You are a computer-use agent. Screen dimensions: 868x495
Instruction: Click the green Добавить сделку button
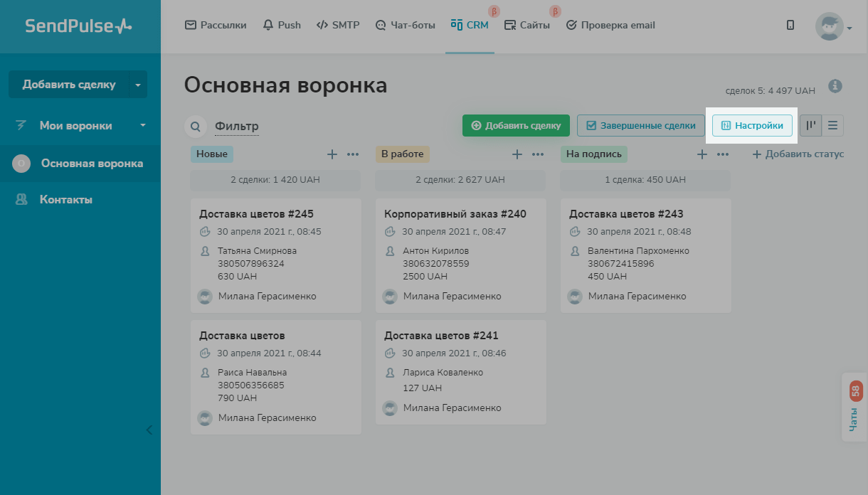pyautogui.click(x=516, y=126)
